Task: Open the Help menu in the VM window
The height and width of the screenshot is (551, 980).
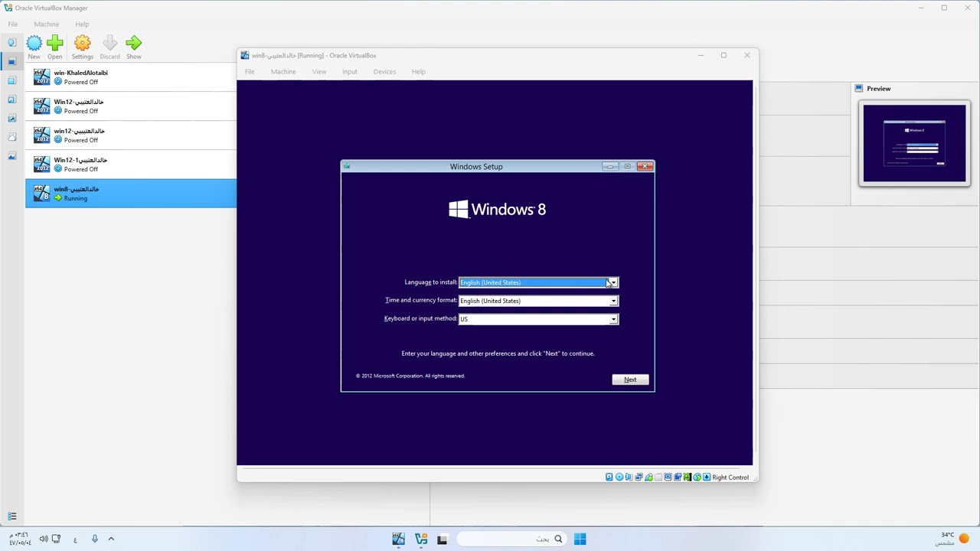Action: click(x=418, y=72)
